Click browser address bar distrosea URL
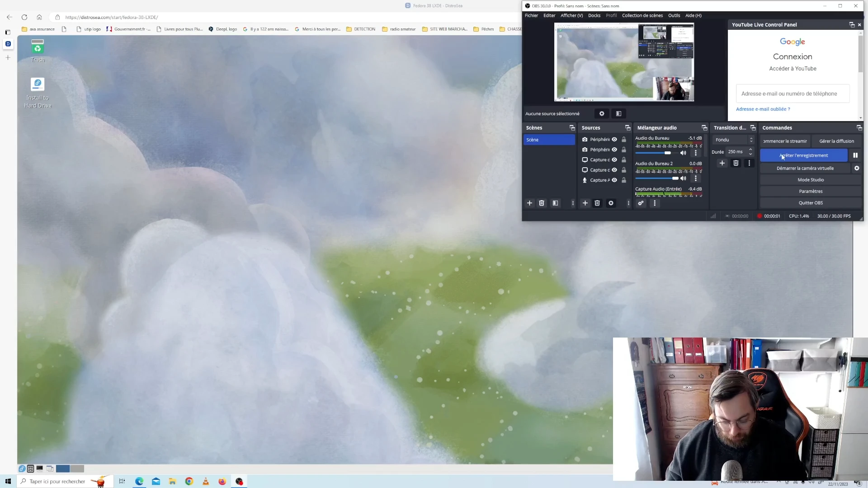Image resolution: width=868 pixels, height=488 pixels. (111, 17)
